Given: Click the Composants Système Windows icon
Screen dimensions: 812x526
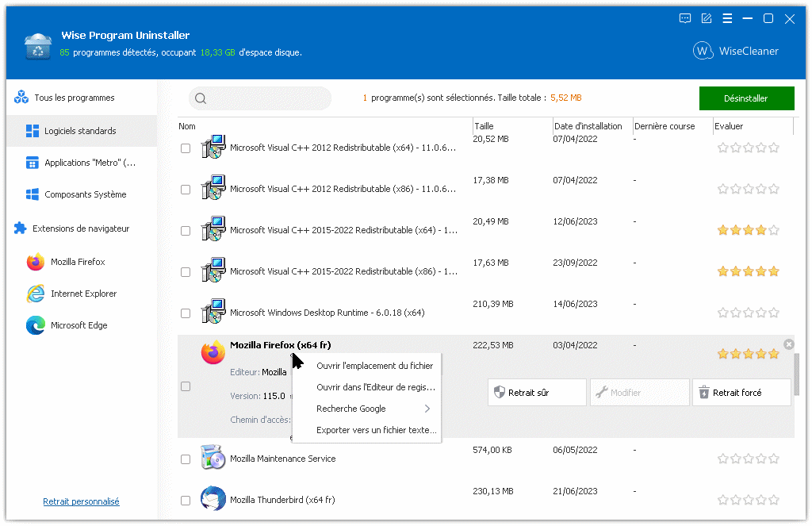Looking at the screenshot, I should [x=32, y=194].
